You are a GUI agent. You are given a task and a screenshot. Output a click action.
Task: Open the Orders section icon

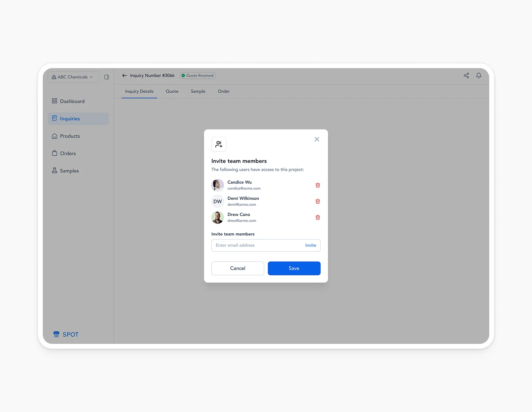tap(55, 153)
